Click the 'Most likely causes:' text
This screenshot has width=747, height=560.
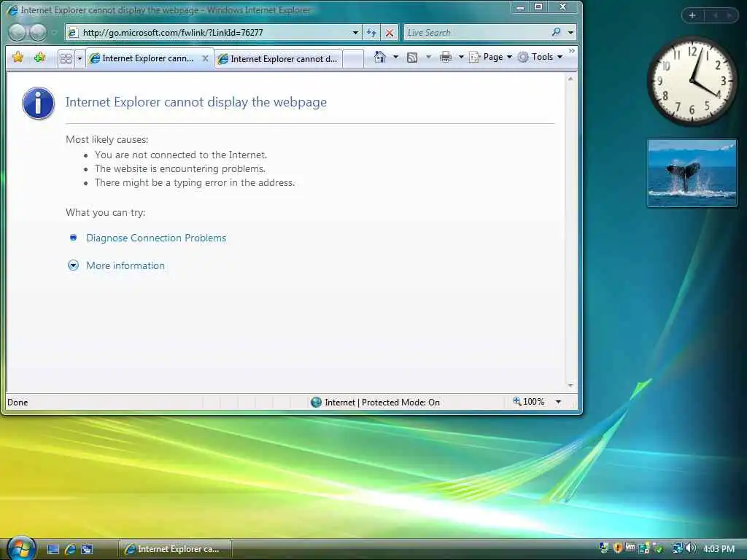click(x=107, y=139)
